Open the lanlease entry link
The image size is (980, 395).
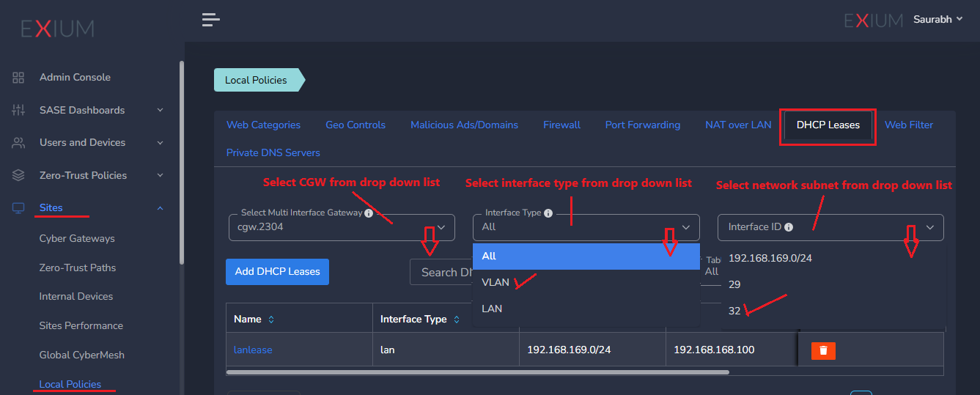pyautogui.click(x=253, y=350)
